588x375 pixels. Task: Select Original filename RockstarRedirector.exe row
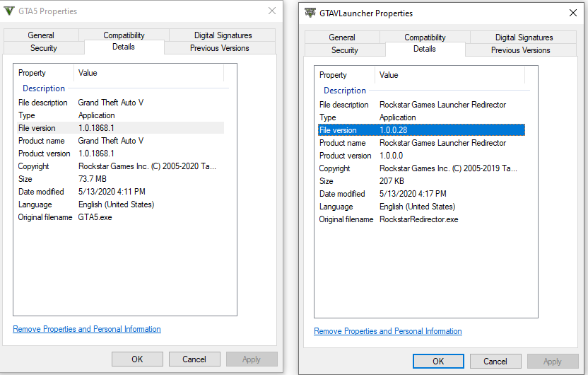pyautogui.click(x=419, y=219)
